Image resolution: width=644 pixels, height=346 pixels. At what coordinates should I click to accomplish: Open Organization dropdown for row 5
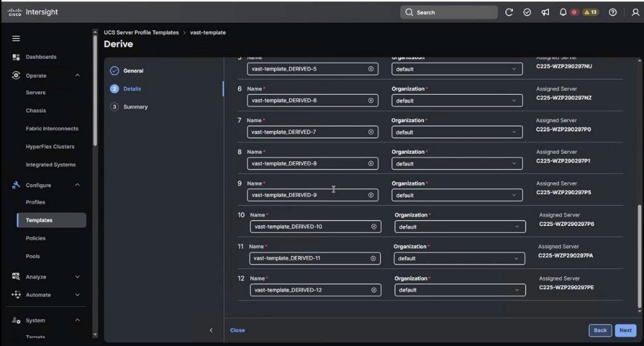[457, 69]
